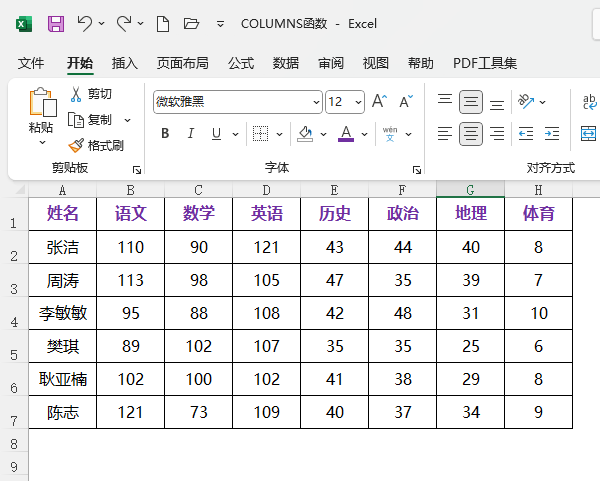Image resolution: width=600 pixels, height=481 pixels.
Task: Switch to the 页面布局 tab
Action: click(x=183, y=63)
